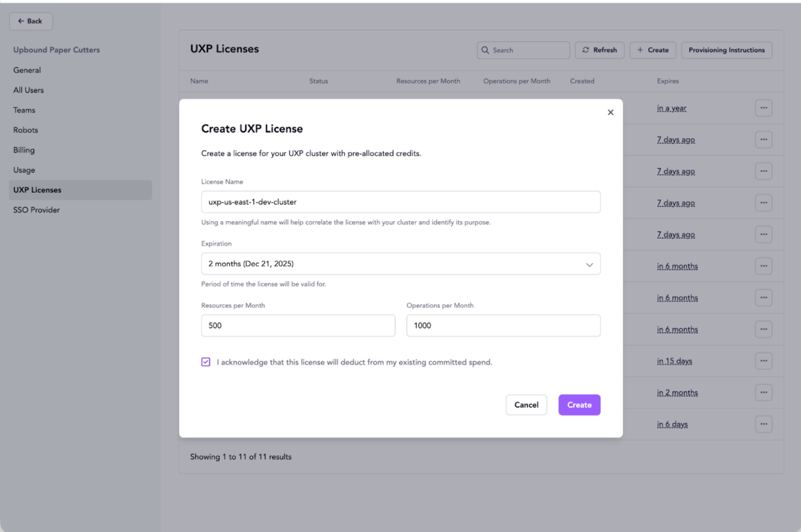Click the purple Create button in dialog
Viewport: 801px width, 532px height.
tap(579, 405)
